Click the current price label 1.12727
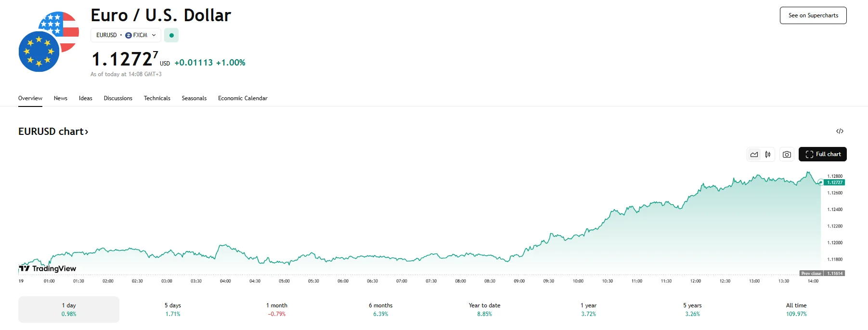Image resolution: width=868 pixels, height=330 pixels. [834, 183]
